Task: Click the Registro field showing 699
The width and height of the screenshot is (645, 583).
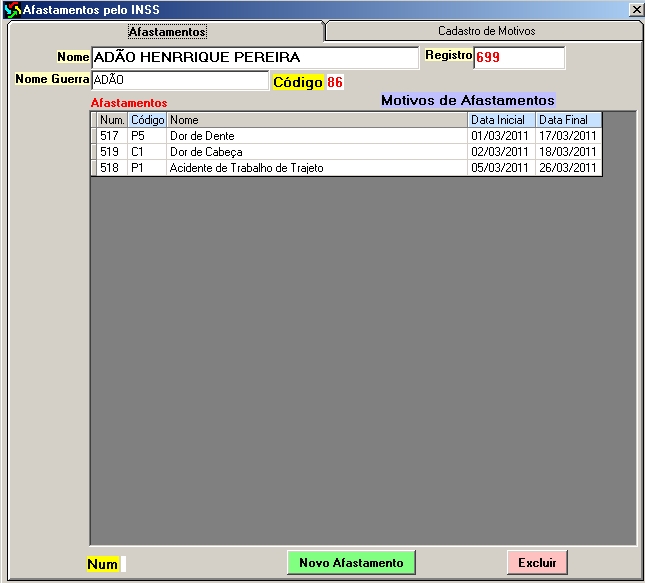Action: [x=520, y=58]
